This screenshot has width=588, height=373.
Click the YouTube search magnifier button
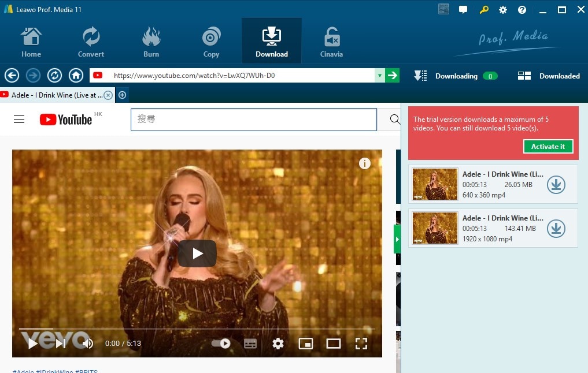tap(394, 120)
